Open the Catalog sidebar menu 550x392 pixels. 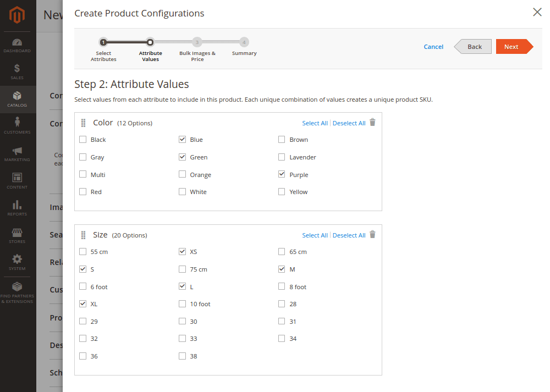(x=17, y=99)
